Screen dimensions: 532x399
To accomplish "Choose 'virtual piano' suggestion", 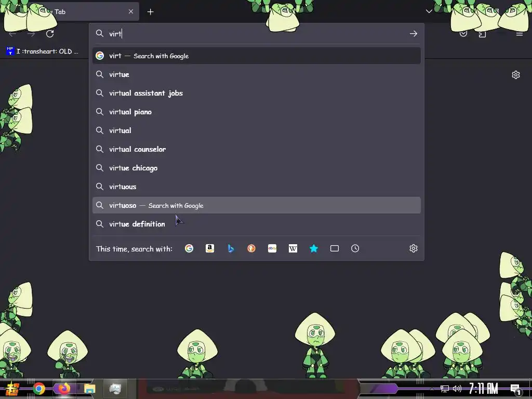I will [x=257, y=112].
